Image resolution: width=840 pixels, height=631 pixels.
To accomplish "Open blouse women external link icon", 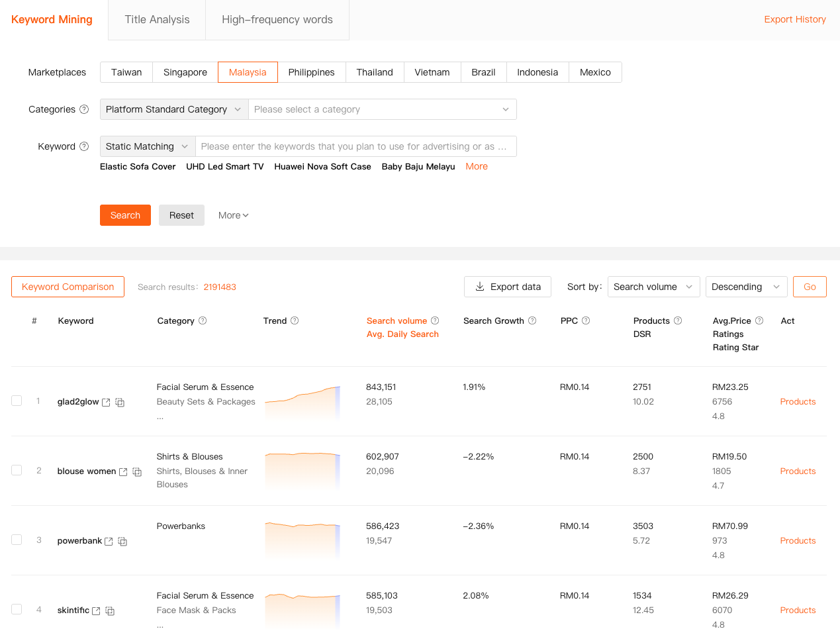I will click(x=123, y=472).
